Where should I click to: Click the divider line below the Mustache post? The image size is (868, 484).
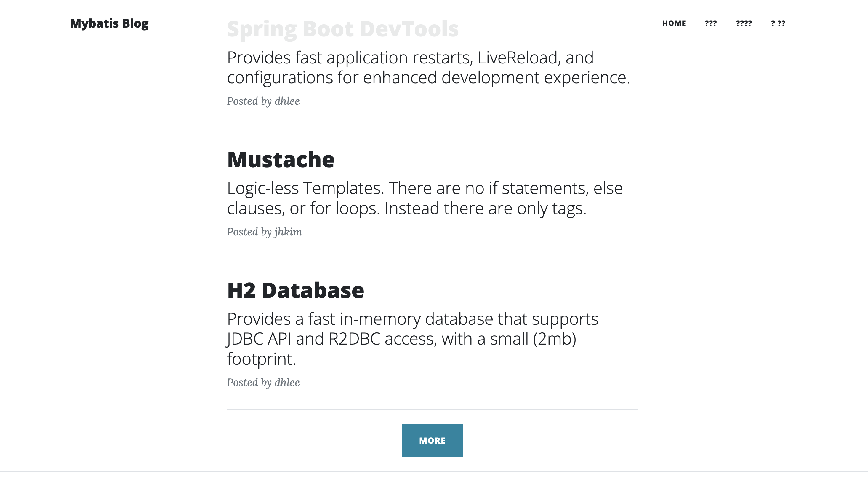(x=432, y=259)
